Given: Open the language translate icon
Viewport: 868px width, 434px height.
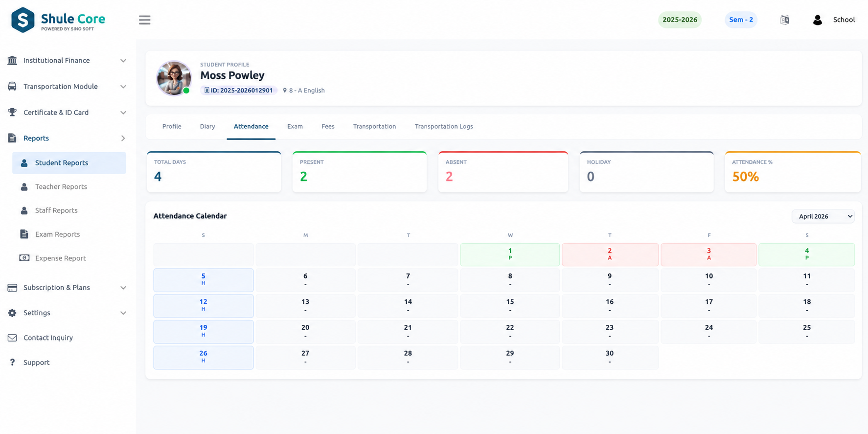Looking at the screenshot, I should (785, 20).
